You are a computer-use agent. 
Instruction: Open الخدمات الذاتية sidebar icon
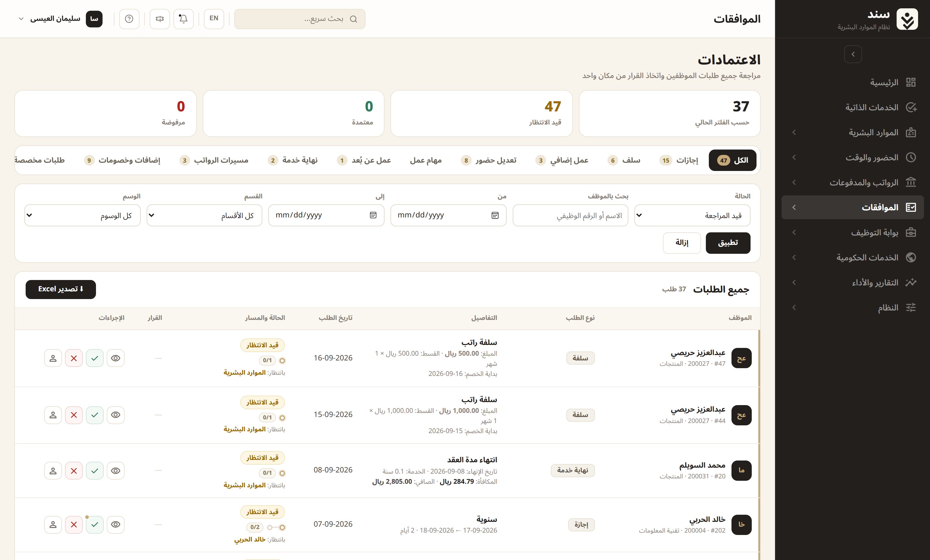tap(911, 108)
